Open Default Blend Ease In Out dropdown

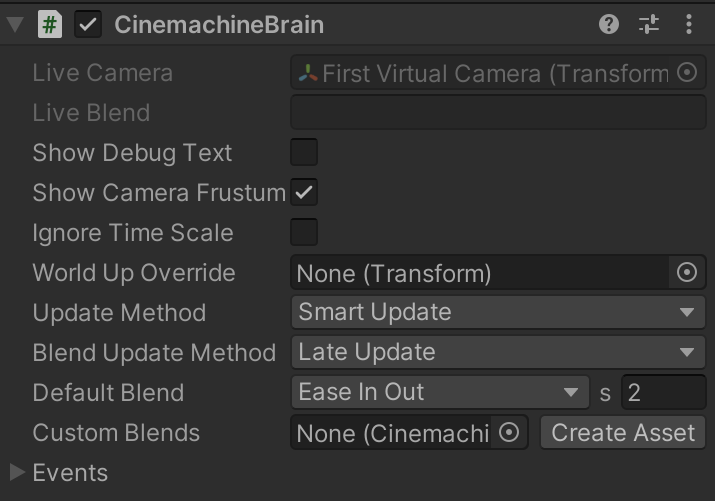coord(440,393)
